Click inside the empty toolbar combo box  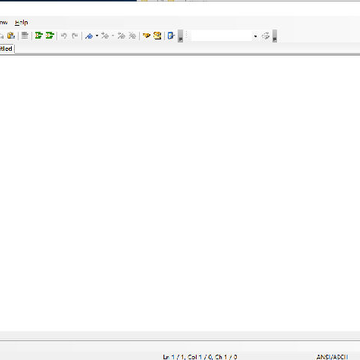[x=221, y=36]
